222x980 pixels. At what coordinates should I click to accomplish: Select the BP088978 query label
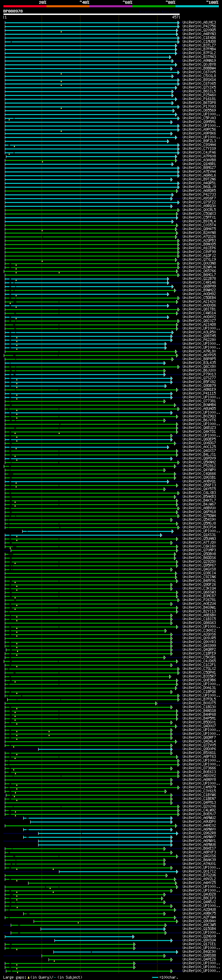(x=13, y=11)
